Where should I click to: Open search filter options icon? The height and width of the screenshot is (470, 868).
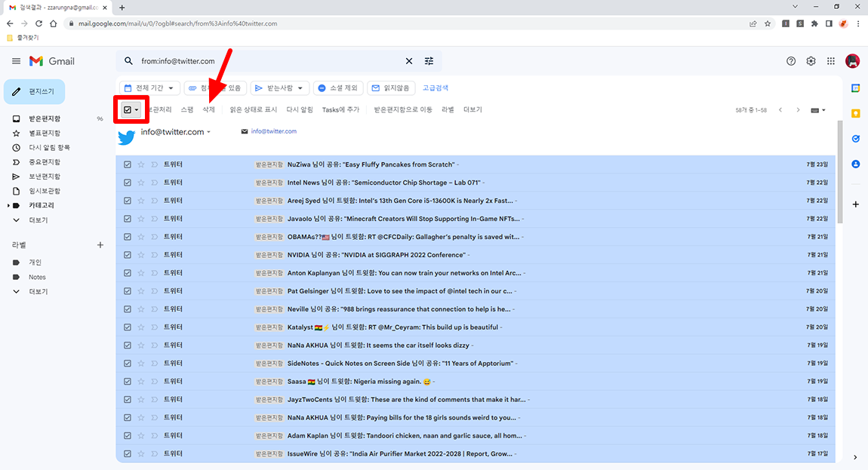tap(429, 61)
